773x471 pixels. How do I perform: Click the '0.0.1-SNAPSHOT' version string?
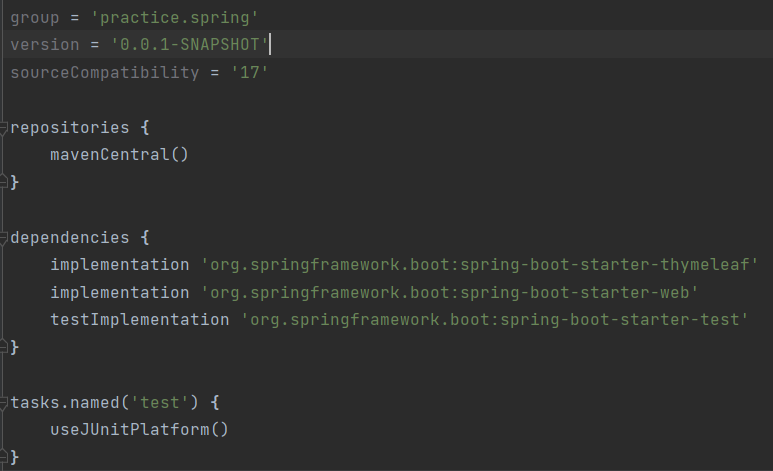(189, 45)
